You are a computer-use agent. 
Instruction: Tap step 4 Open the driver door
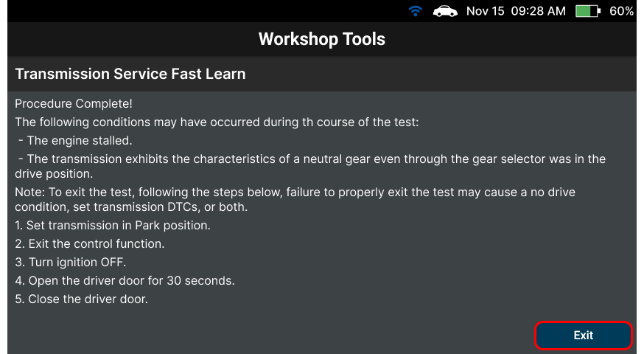125,281
